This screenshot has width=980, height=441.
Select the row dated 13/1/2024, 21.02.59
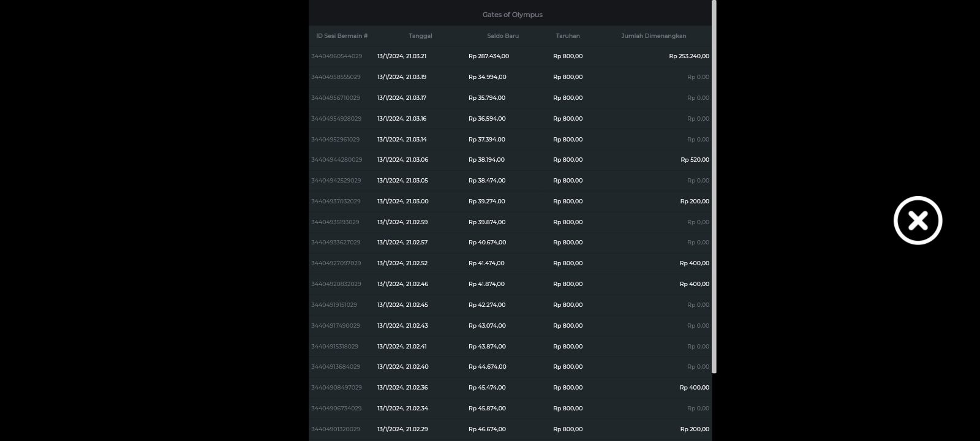click(x=402, y=222)
